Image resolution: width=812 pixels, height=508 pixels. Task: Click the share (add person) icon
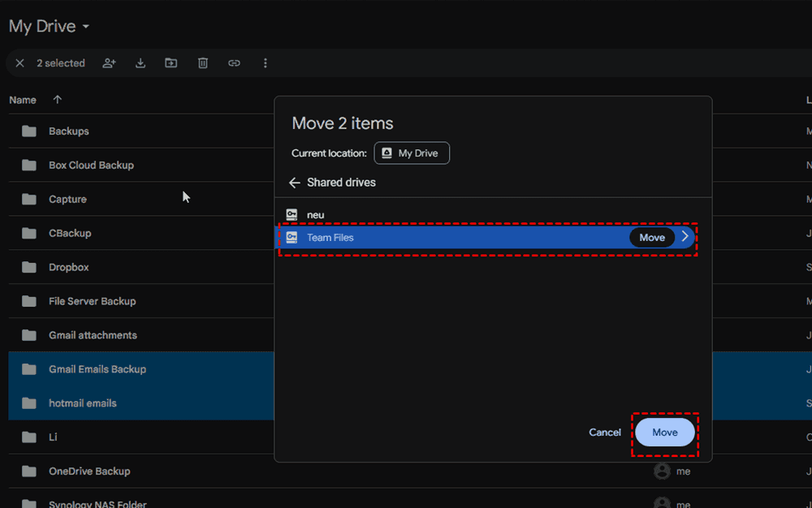pyautogui.click(x=109, y=63)
